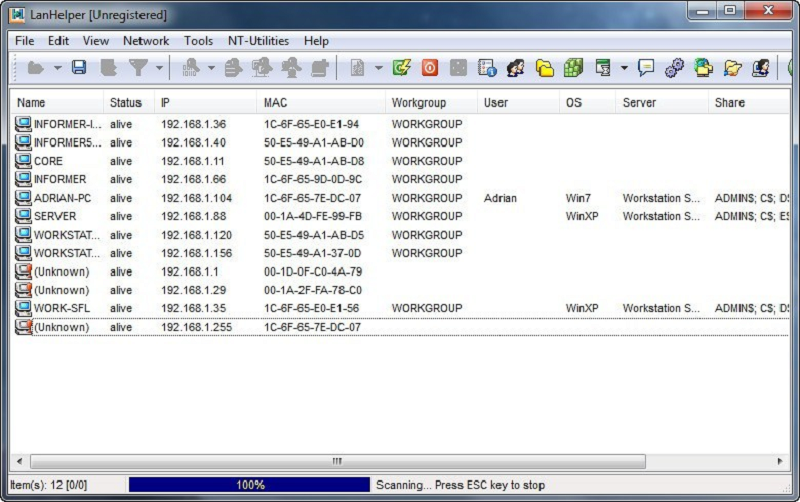Click the green lightning refresh icon
The image size is (800, 502).
point(402,68)
